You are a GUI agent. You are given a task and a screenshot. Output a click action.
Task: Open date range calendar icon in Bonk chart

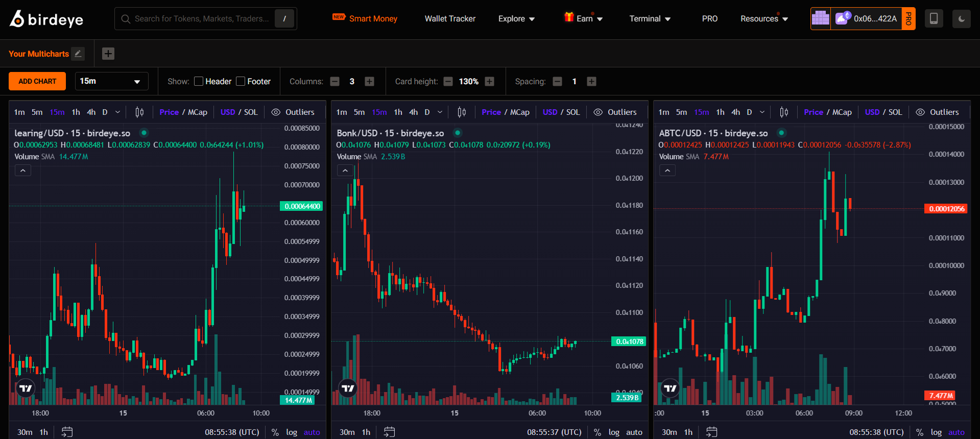(x=389, y=432)
